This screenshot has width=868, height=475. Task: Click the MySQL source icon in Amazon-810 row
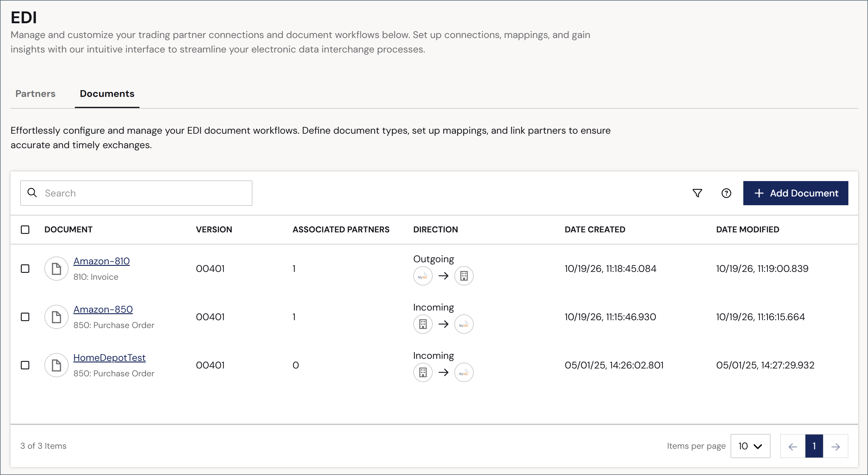(423, 276)
